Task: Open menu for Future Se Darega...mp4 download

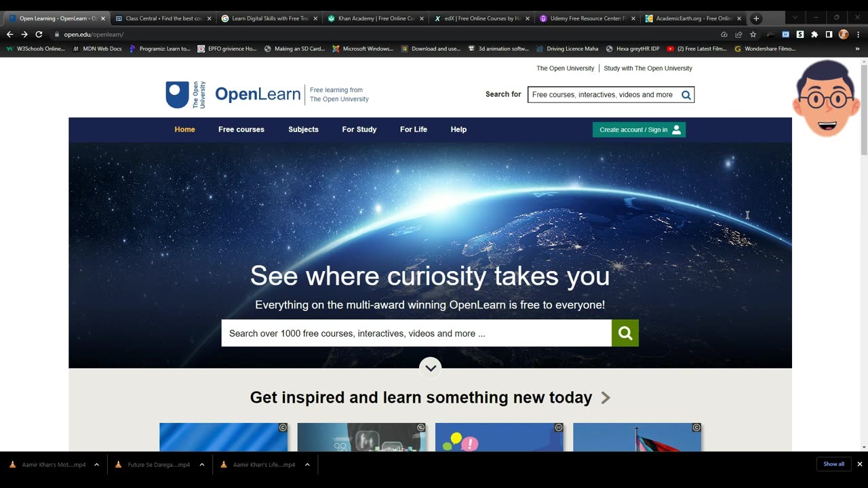Action: pos(202,464)
